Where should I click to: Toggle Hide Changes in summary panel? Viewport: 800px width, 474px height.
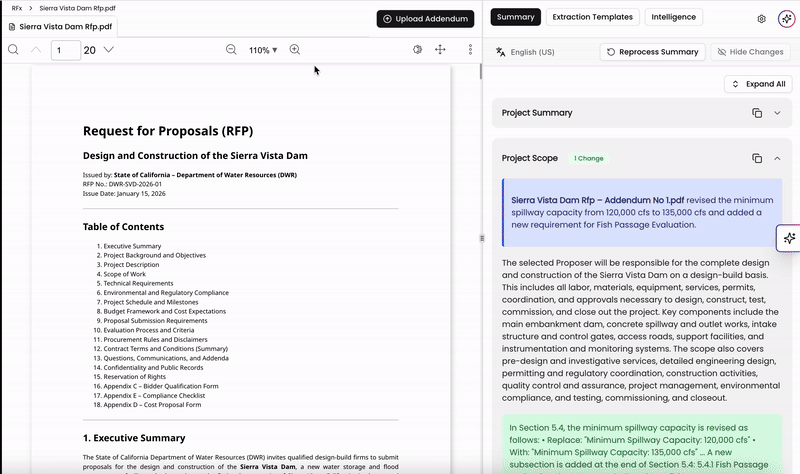coord(751,52)
